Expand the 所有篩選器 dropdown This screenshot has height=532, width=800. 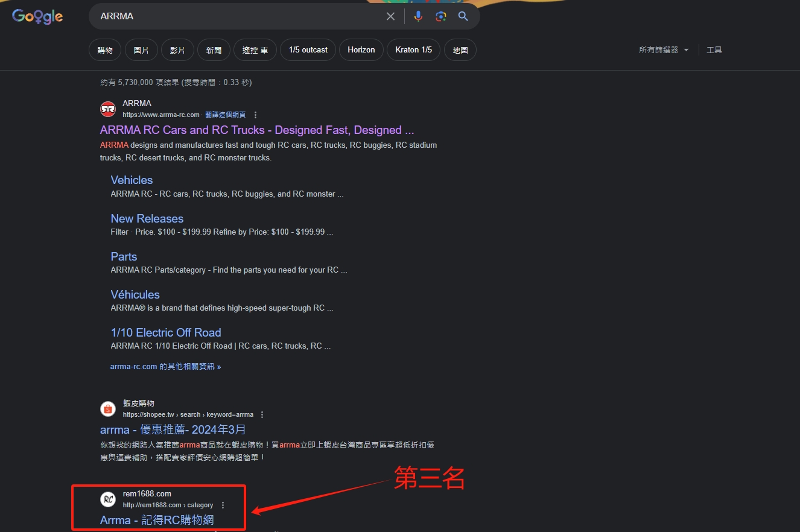coord(664,50)
